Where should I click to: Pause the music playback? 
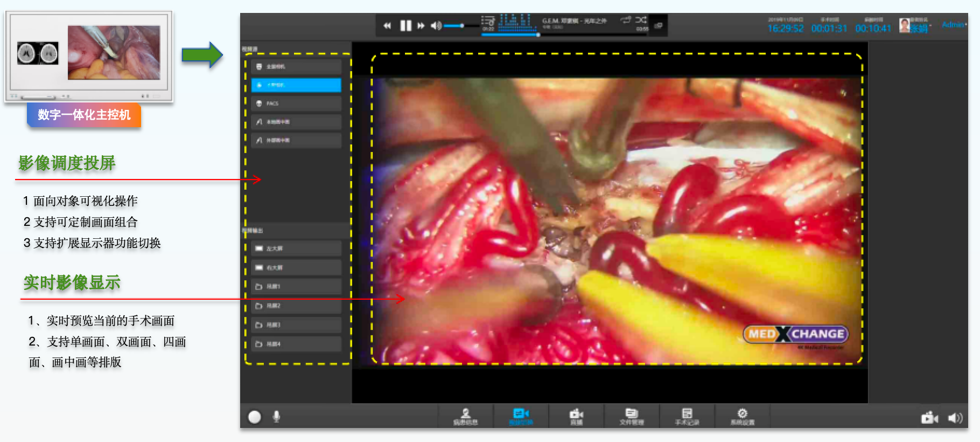[405, 25]
